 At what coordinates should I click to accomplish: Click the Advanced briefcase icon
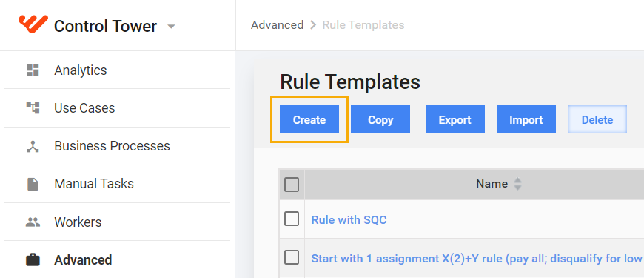(33, 260)
